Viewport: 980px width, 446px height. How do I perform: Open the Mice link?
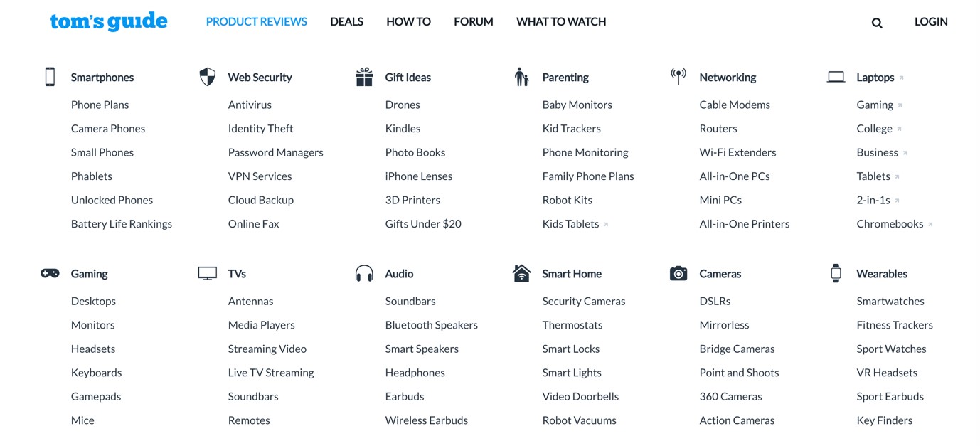(82, 420)
